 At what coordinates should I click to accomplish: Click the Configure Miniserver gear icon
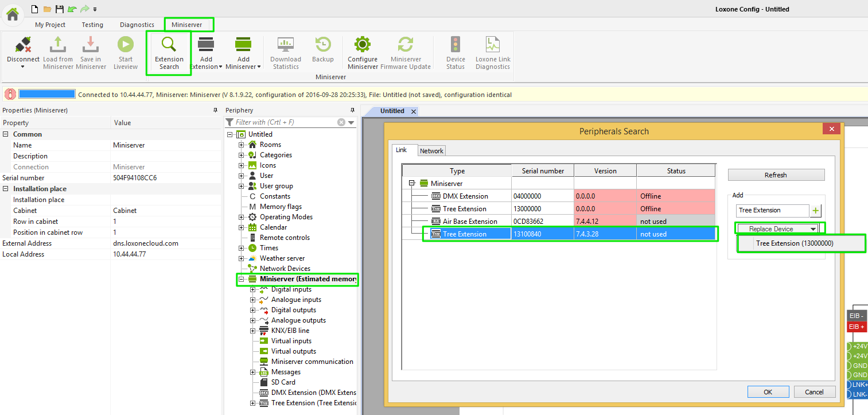tap(363, 45)
